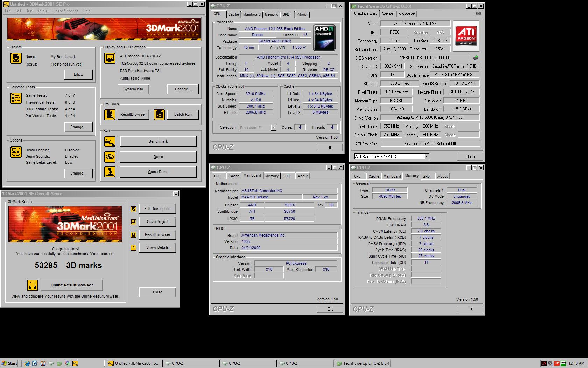Click the Benchmark run icon
This screenshot has height=368, width=588.
[x=110, y=142]
